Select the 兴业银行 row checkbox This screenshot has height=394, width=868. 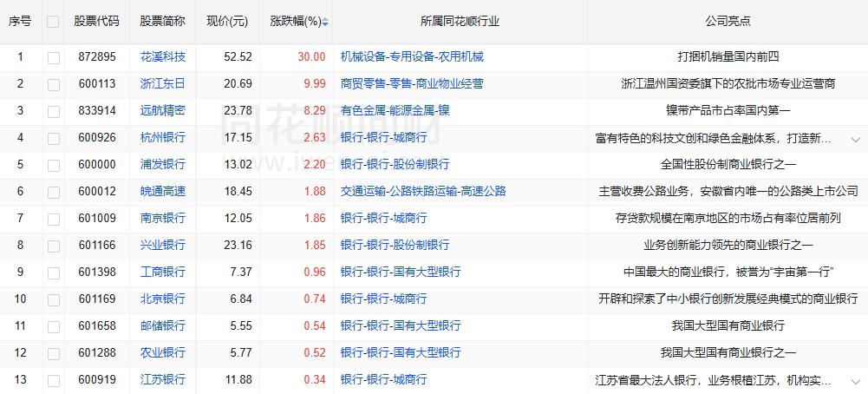(x=54, y=246)
